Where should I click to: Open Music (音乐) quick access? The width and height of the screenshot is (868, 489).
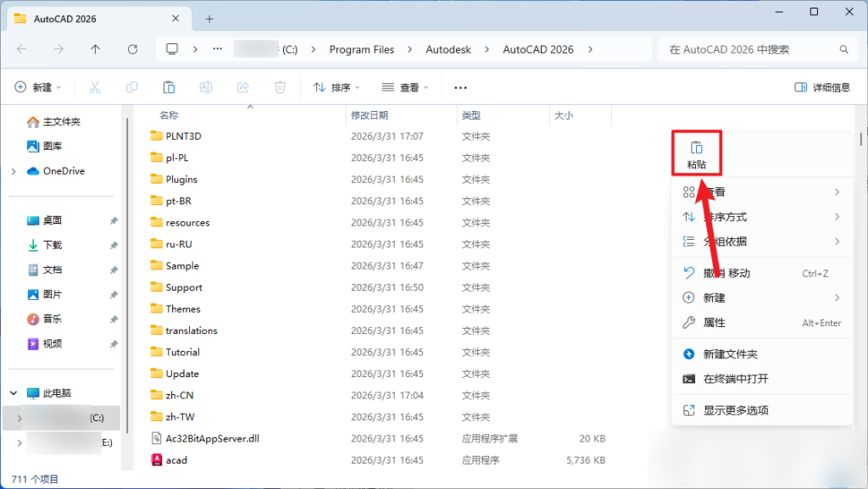tap(44, 320)
